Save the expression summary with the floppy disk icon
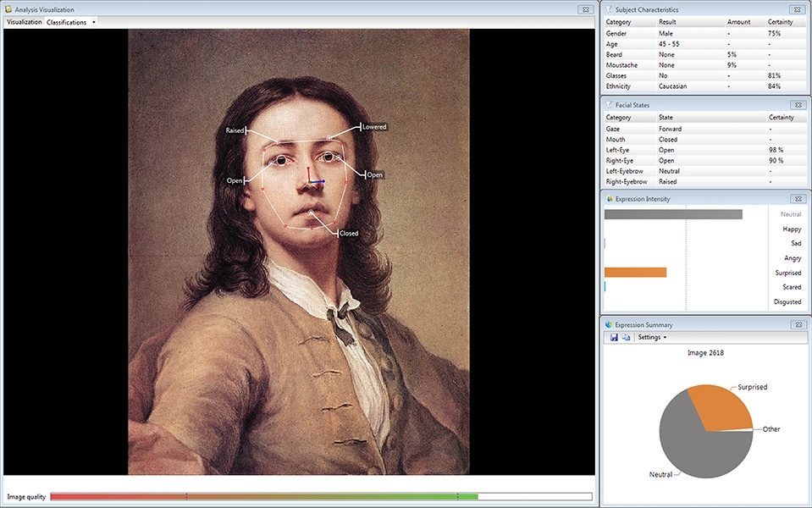The width and height of the screenshot is (812, 508). [614, 337]
